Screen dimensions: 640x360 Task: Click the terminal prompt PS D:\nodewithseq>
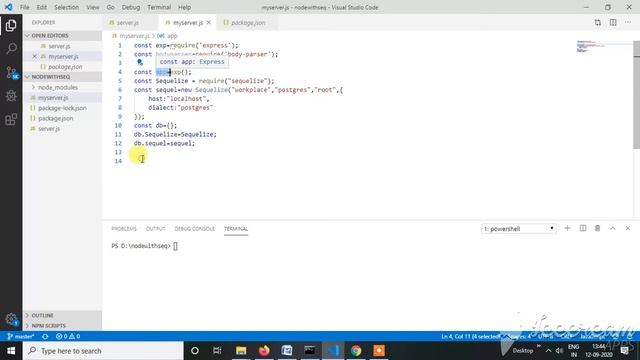(141, 246)
